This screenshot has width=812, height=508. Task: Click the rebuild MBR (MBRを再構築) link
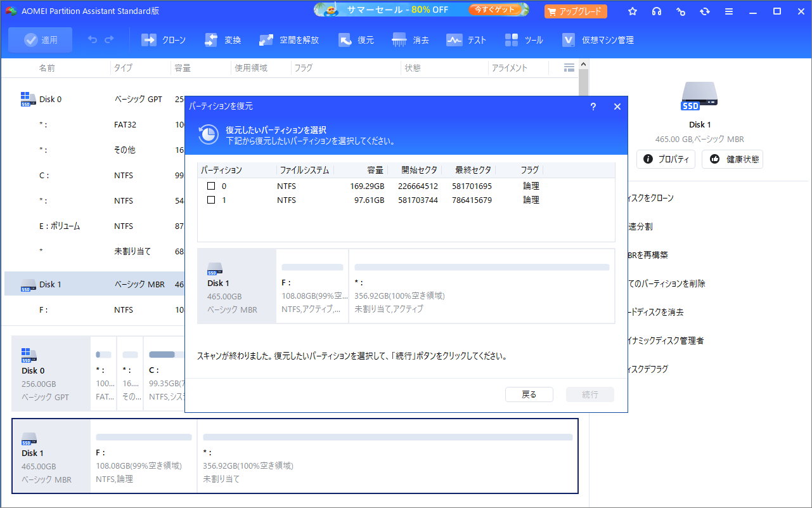(x=648, y=255)
